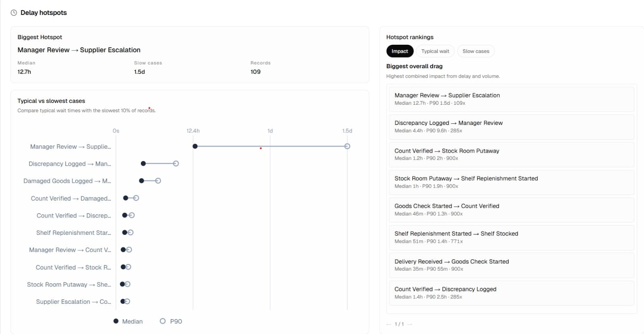The width and height of the screenshot is (644, 334).
Task: Click the Manager Review → Supplie... P90 marker
Action: (347, 146)
